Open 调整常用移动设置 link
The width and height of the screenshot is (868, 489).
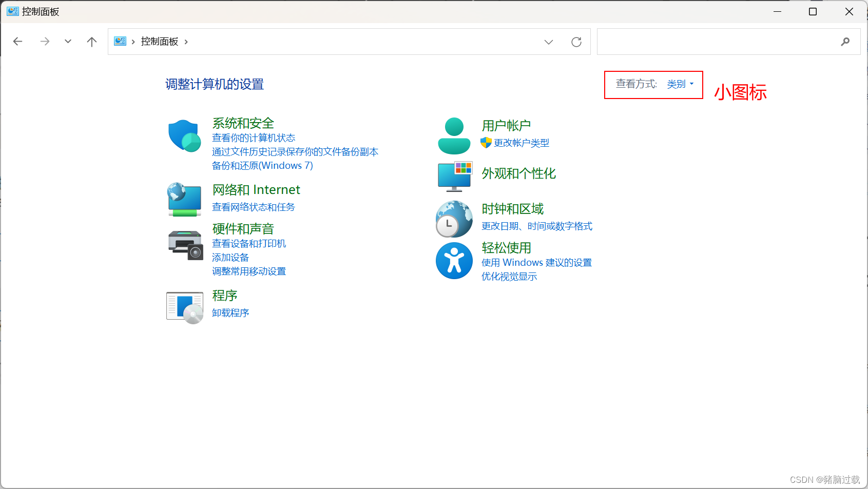pyautogui.click(x=249, y=271)
